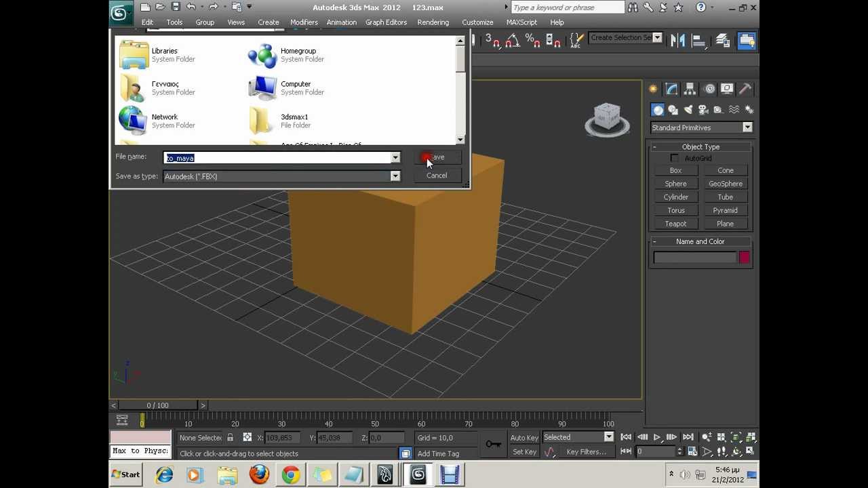The width and height of the screenshot is (868, 488).
Task: Open the MAXScript menu
Action: tap(521, 22)
